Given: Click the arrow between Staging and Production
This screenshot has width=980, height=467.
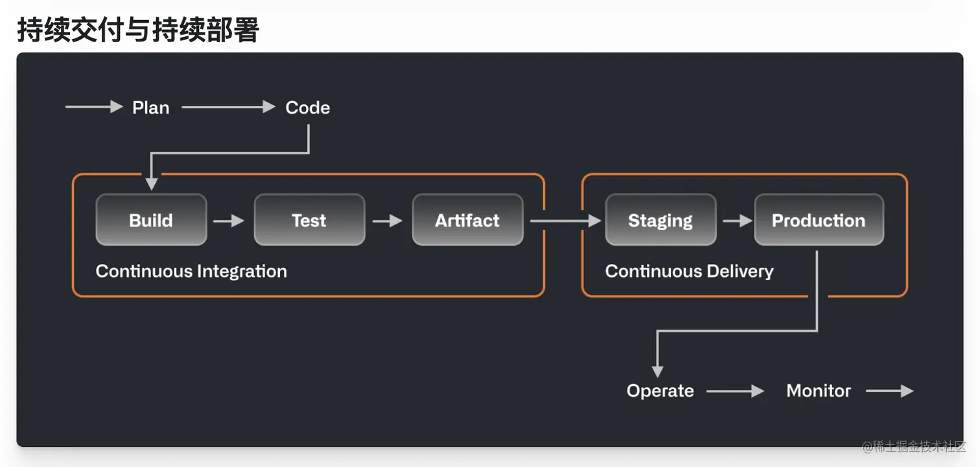Looking at the screenshot, I should (737, 221).
